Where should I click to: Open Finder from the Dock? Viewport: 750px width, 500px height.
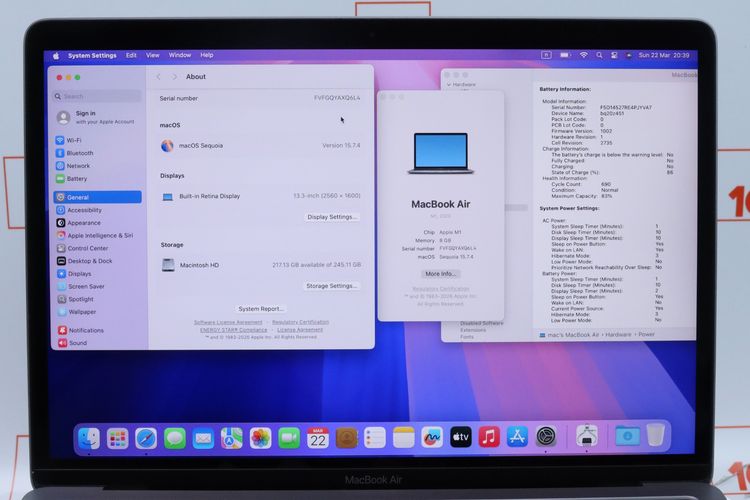pos(89,438)
